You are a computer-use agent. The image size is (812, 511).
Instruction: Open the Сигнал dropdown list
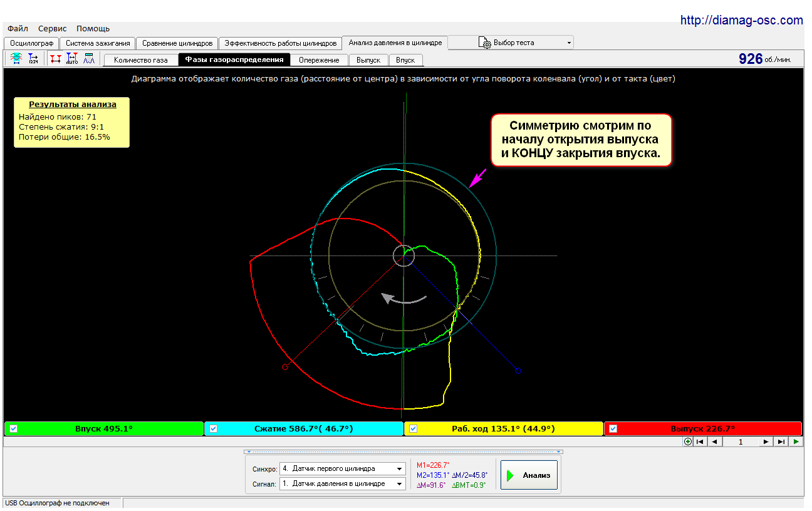pos(400,483)
